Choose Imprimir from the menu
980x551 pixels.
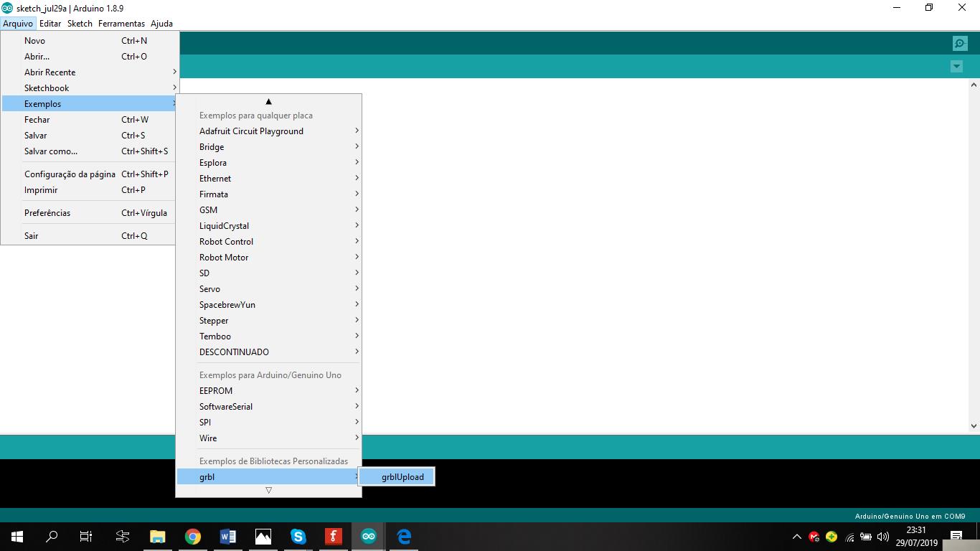pos(90,190)
